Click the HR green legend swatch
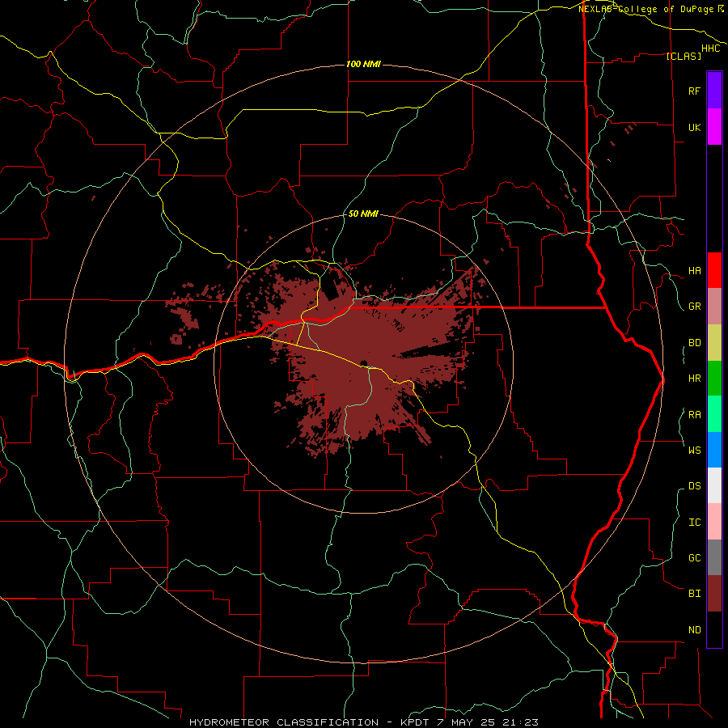This screenshot has height=728, width=728. tap(714, 378)
